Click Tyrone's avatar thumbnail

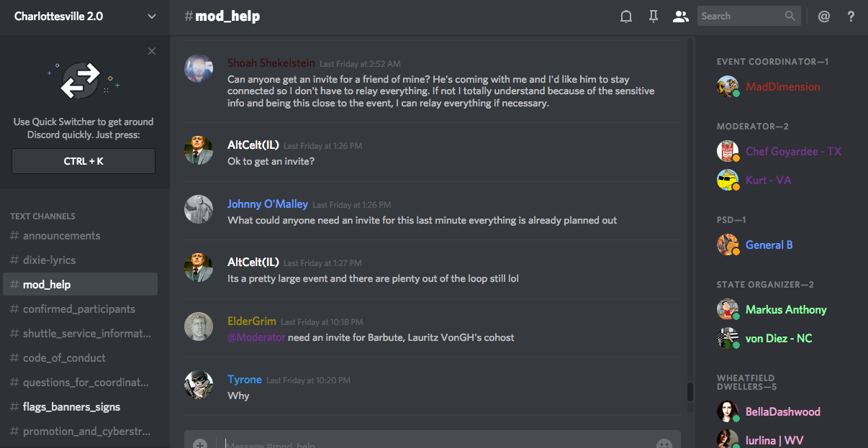click(199, 385)
